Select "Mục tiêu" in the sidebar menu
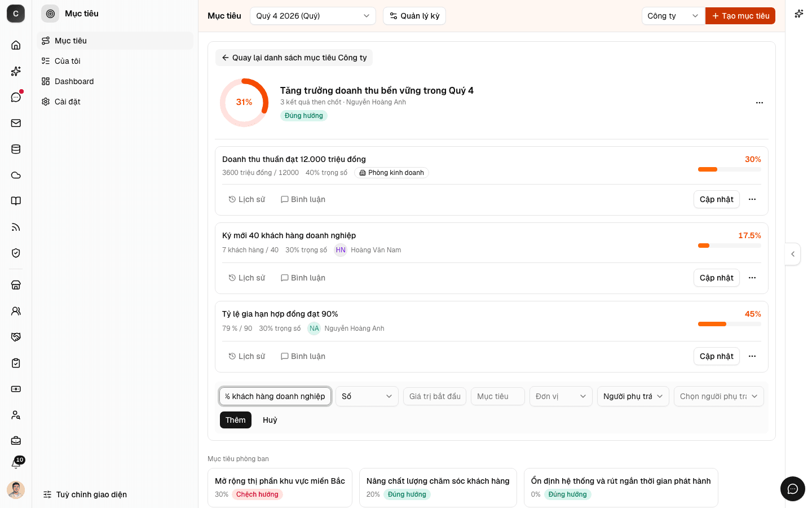 115,41
